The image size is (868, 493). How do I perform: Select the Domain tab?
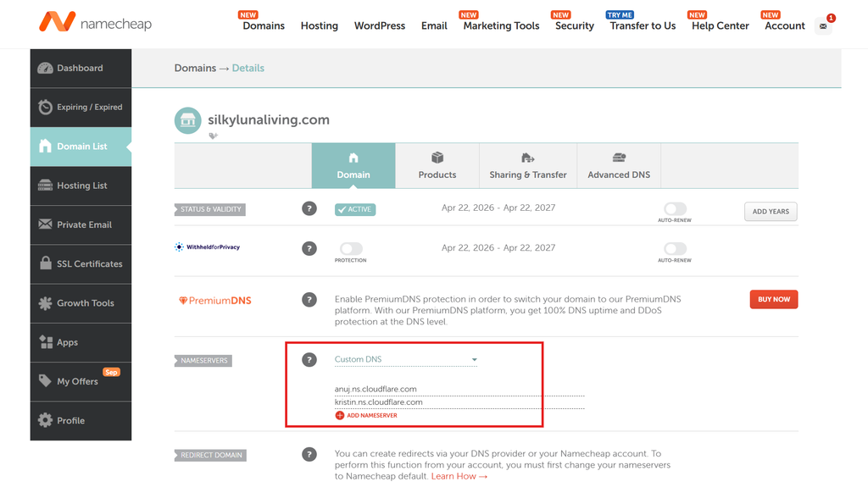point(353,165)
